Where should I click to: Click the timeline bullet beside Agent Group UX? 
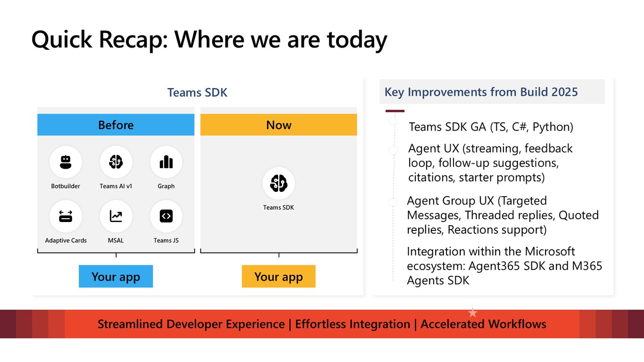[393, 202]
